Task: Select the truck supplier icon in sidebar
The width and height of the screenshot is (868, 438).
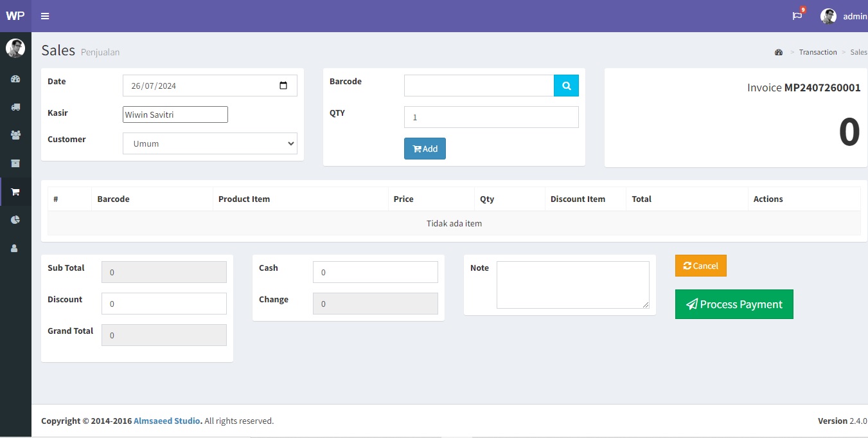Action: [x=15, y=107]
